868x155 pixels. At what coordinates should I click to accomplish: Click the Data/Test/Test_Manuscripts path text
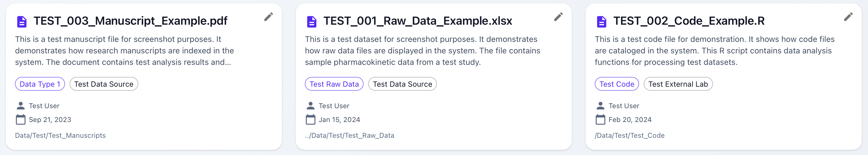pyautogui.click(x=60, y=135)
